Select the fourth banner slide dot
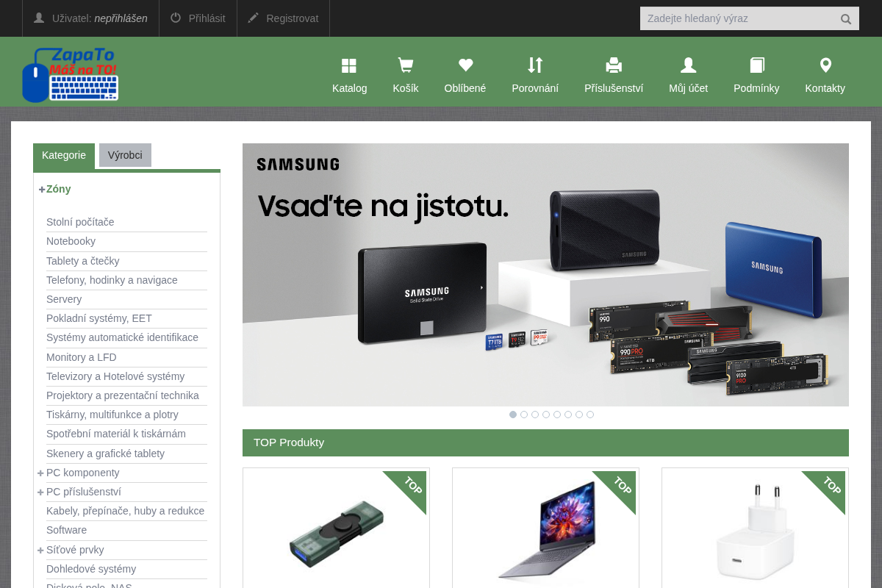The image size is (882, 588). [546, 415]
